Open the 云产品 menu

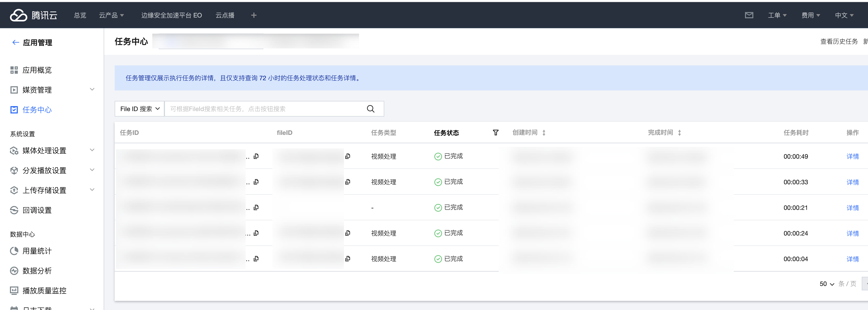pyautogui.click(x=111, y=15)
